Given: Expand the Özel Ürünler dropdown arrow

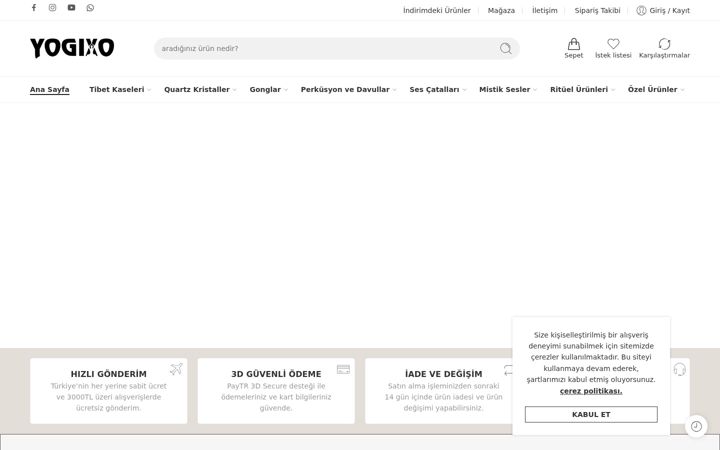Looking at the screenshot, I should click(x=682, y=90).
